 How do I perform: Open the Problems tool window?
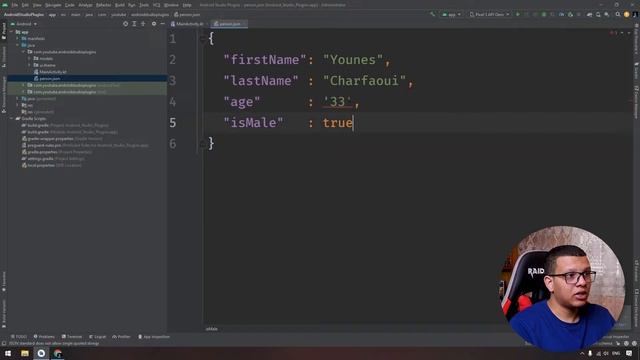tap(44, 337)
